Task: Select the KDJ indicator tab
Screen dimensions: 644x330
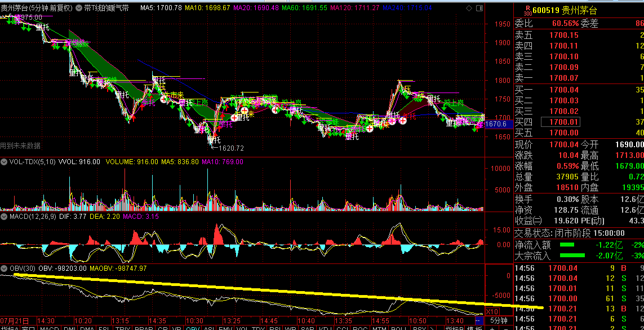Action: 325,328
